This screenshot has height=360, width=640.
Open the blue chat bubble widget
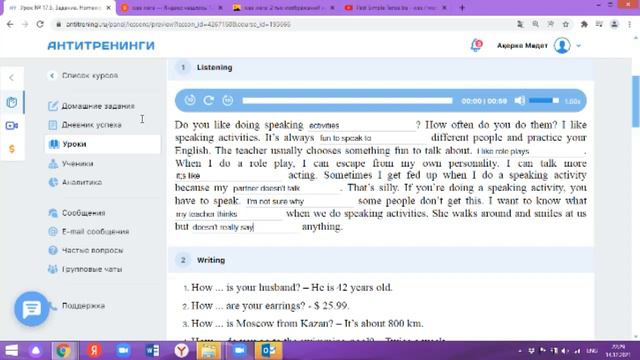pyautogui.click(x=31, y=309)
